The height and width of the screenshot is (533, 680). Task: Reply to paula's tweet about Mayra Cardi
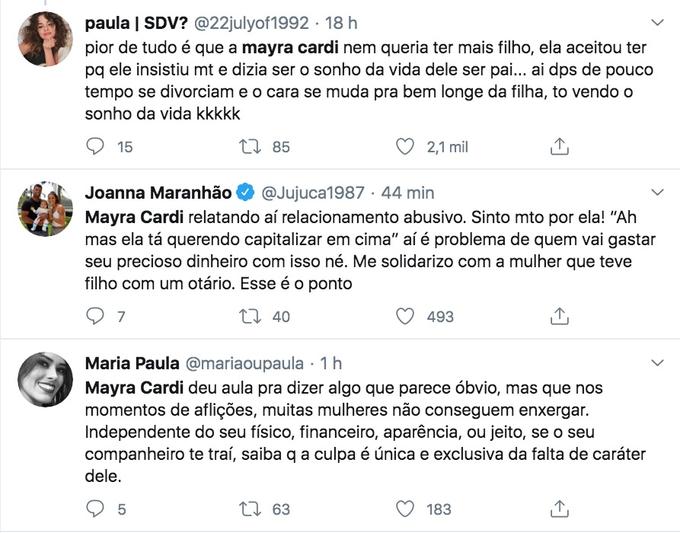click(96, 147)
